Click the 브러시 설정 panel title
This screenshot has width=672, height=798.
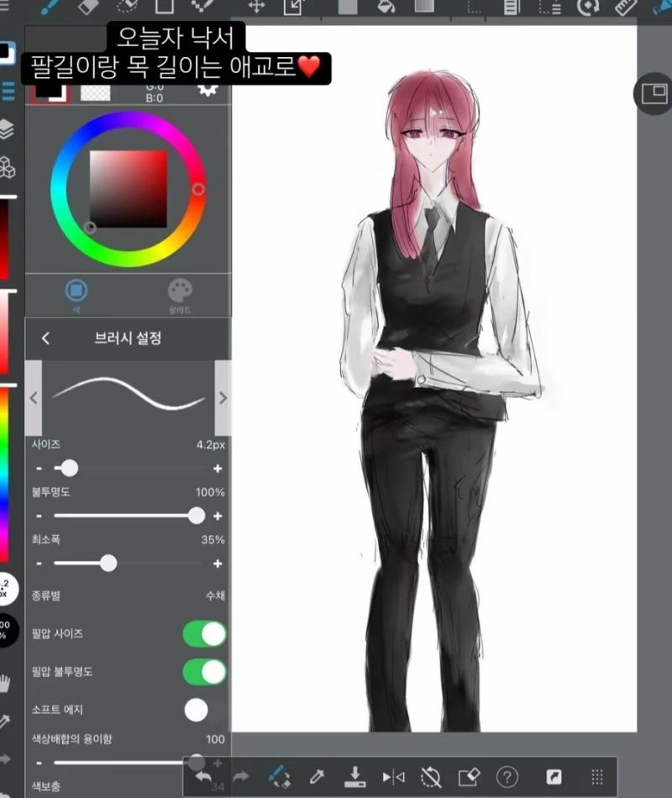pyautogui.click(x=128, y=338)
